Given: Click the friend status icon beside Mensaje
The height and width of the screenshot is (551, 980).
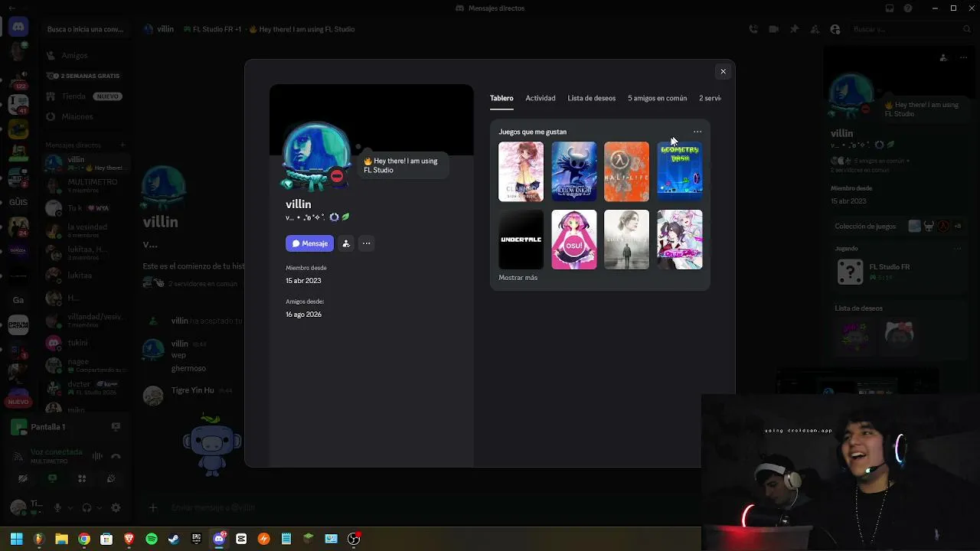Looking at the screenshot, I should [346, 243].
